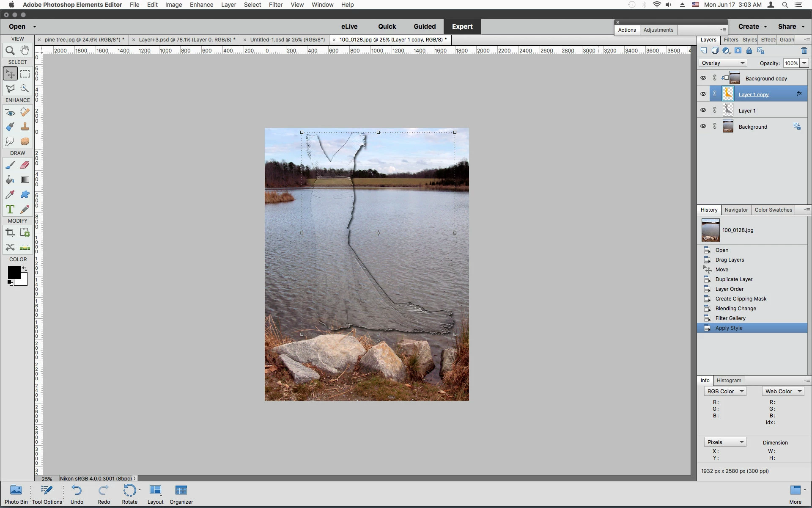Select the Horizontal Type tool
This screenshot has width=812, height=508.
[10, 209]
